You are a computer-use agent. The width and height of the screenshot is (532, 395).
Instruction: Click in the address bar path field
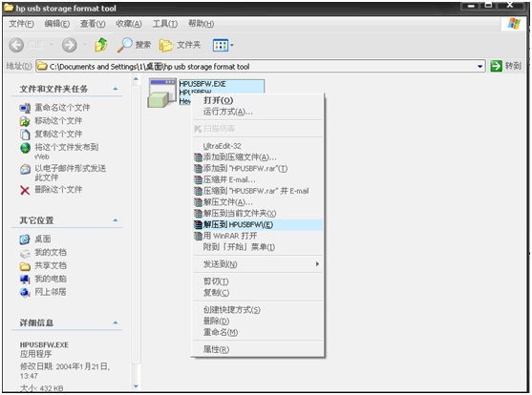261,66
